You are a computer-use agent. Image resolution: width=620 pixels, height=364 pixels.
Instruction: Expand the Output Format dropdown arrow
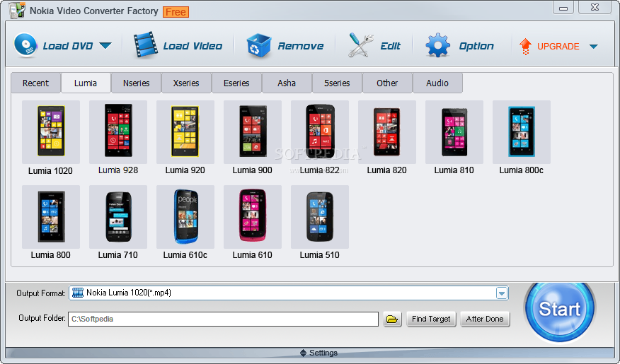pyautogui.click(x=502, y=293)
